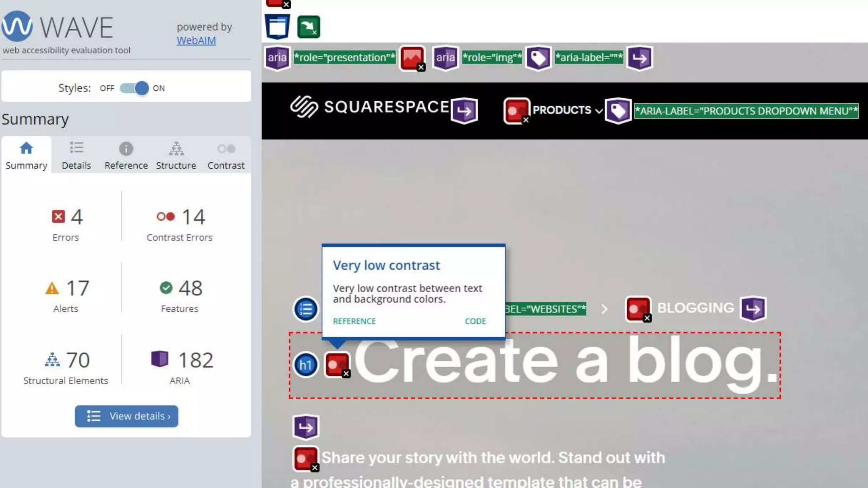
Task: Click the View details button
Action: coord(126,416)
